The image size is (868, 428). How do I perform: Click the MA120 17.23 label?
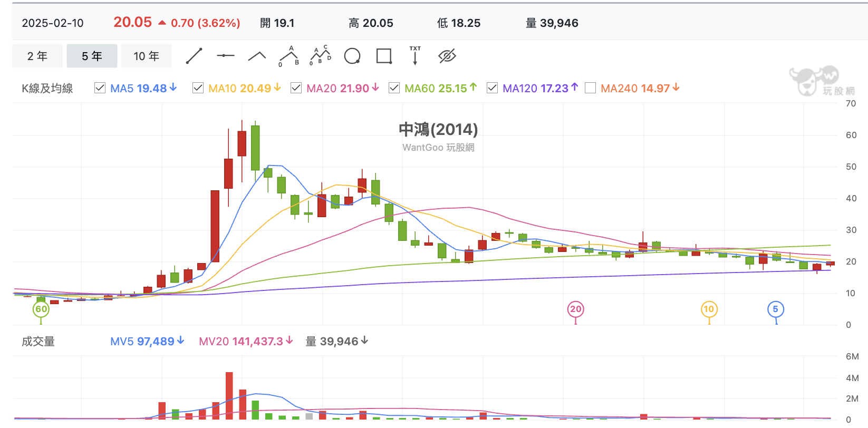[x=541, y=88]
